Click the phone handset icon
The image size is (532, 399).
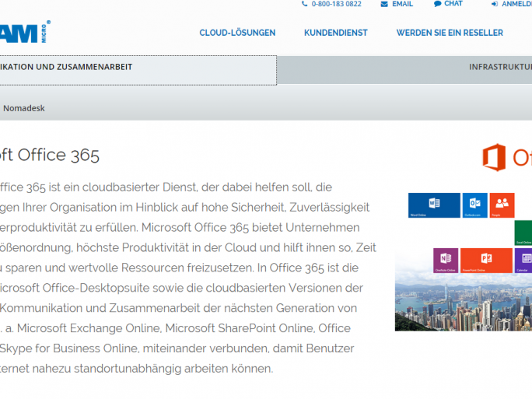305,4
